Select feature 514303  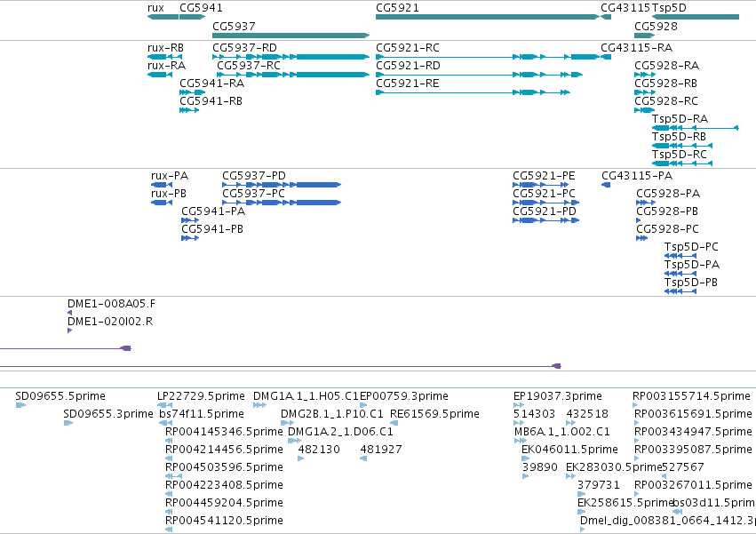click(519, 423)
